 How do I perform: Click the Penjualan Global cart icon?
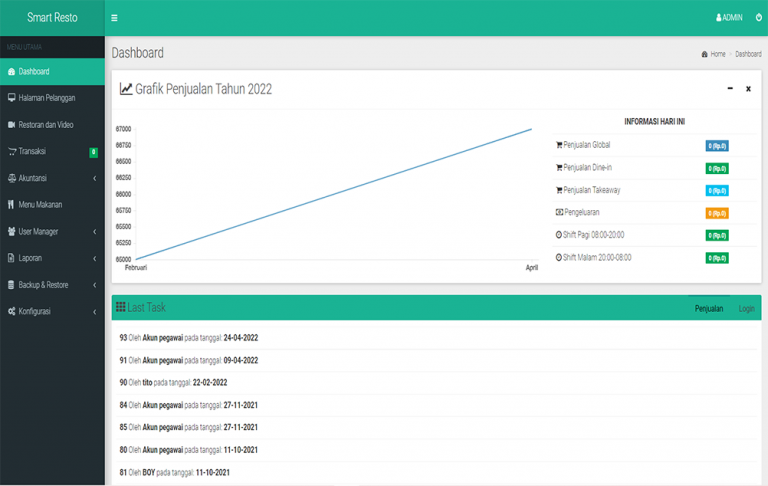(559, 145)
